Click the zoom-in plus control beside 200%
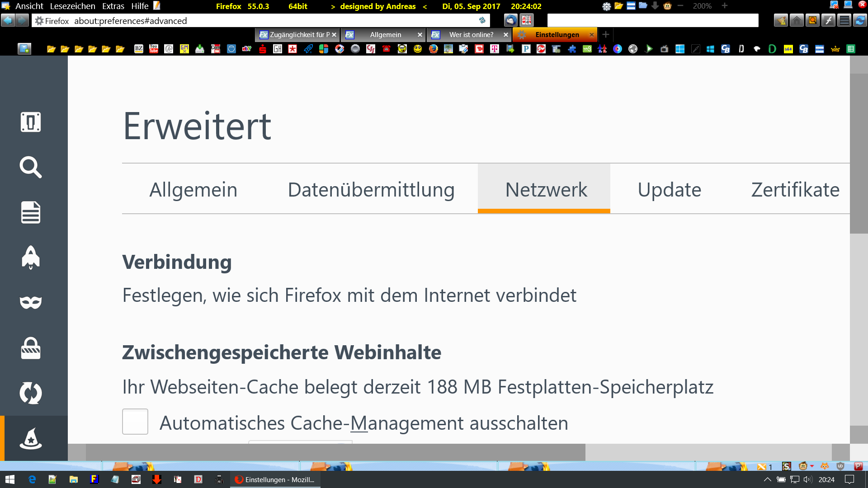 point(725,6)
